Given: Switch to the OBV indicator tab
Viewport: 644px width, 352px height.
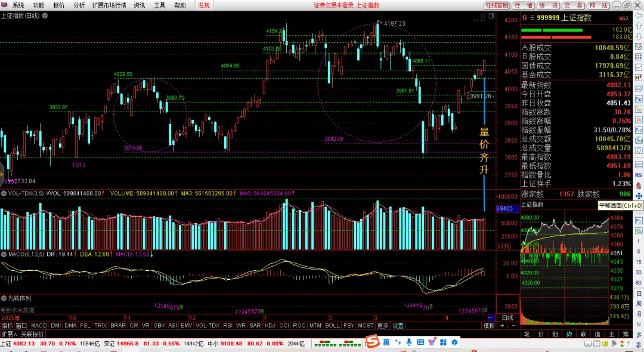Looking at the screenshot, I should [x=159, y=325].
